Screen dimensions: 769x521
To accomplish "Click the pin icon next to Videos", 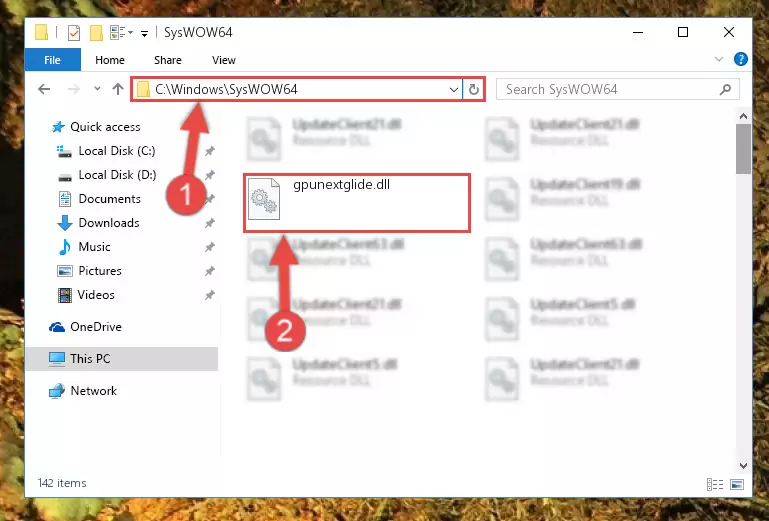I will (x=209, y=295).
